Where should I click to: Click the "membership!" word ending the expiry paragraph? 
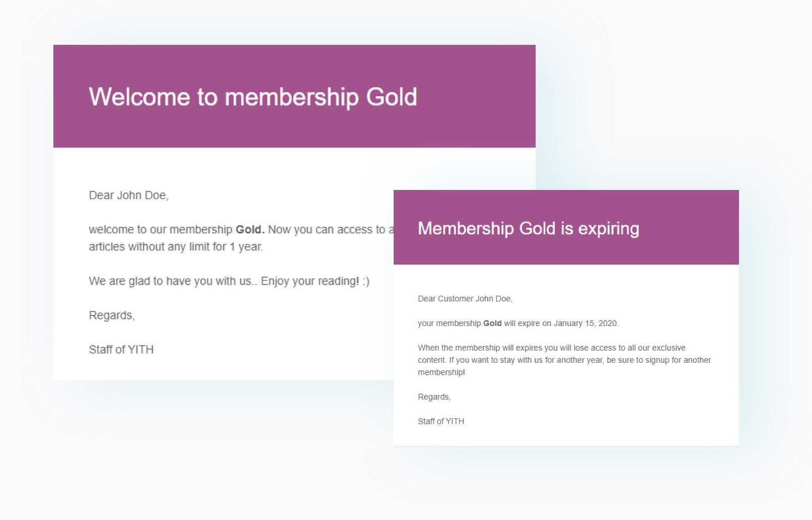pos(441,372)
